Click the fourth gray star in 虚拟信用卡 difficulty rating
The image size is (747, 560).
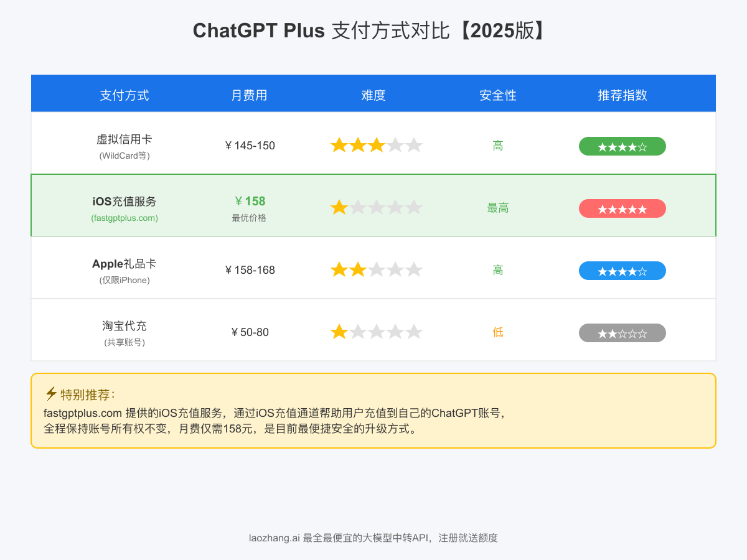pos(395,145)
